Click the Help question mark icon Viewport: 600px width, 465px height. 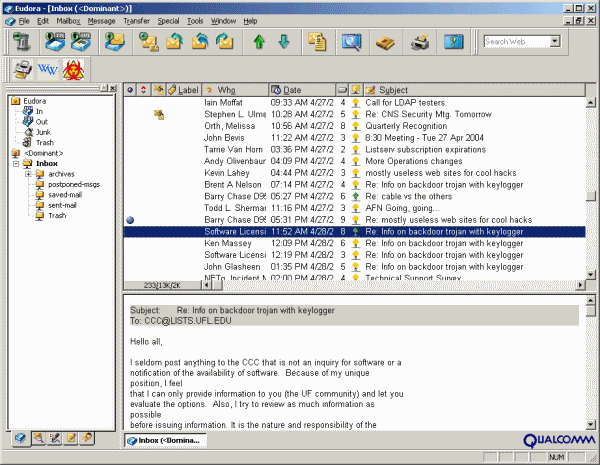[x=453, y=41]
